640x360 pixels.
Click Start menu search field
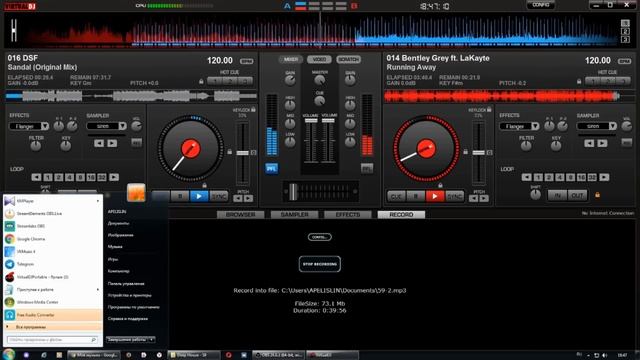click(52, 340)
